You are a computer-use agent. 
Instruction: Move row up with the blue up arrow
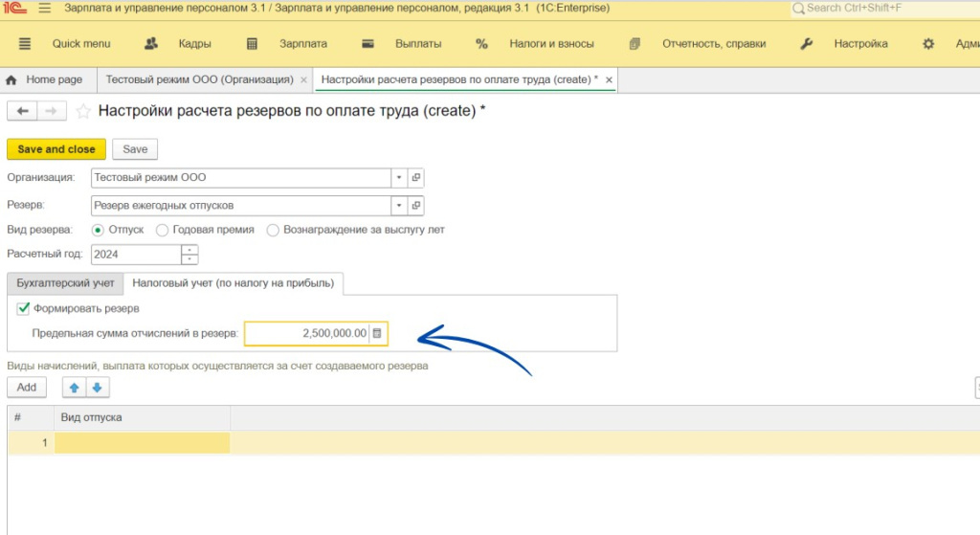tap(75, 388)
